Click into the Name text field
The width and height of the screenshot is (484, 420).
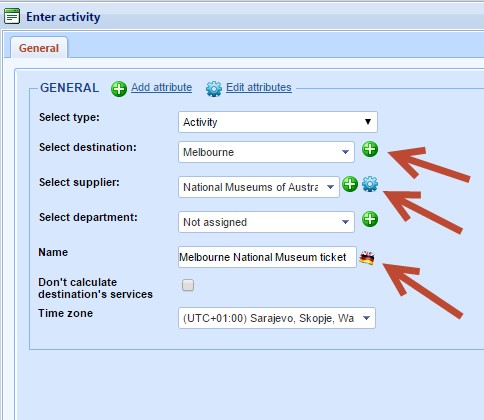[x=267, y=257]
